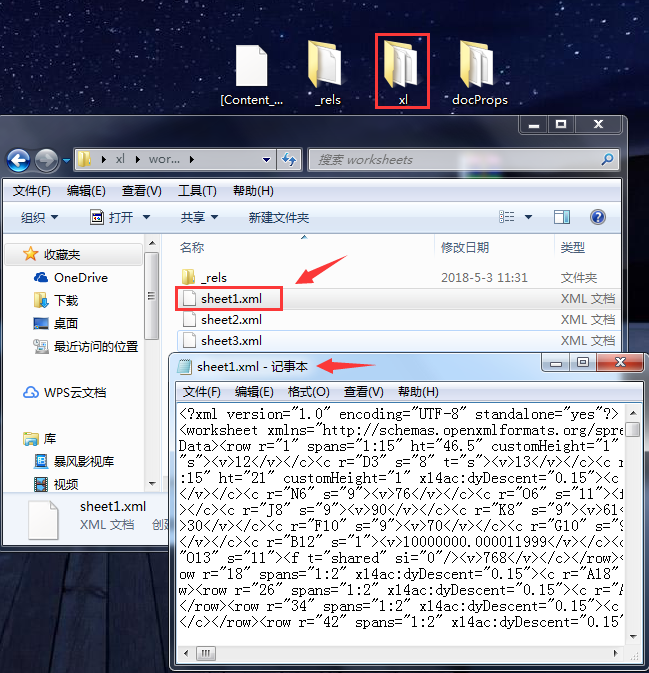Click the Notepad horizontal scrollbar thumb
Viewport: 649px width, 673px height.
(206, 654)
